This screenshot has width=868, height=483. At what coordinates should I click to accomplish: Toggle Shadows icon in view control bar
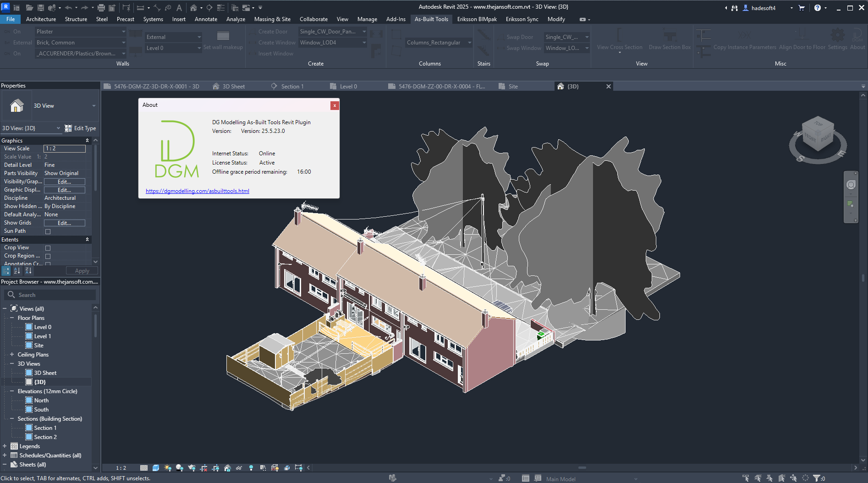tap(180, 468)
